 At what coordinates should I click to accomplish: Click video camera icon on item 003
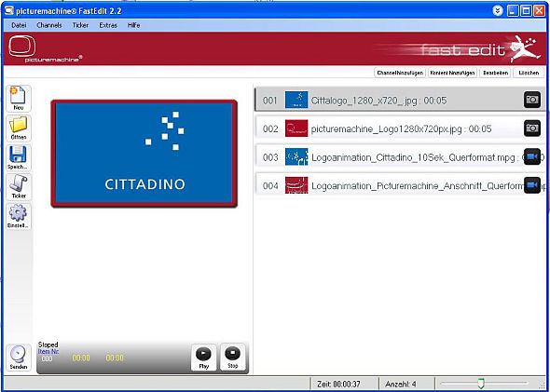point(532,156)
